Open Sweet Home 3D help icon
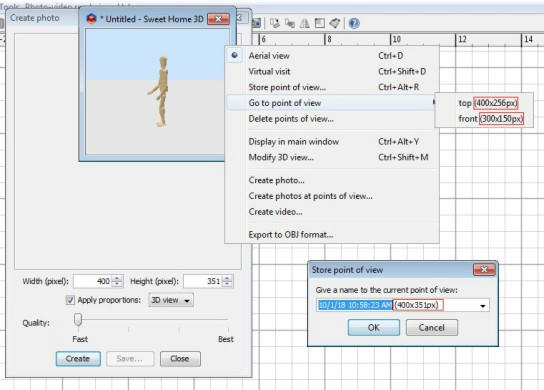544x390 pixels. [x=354, y=23]
